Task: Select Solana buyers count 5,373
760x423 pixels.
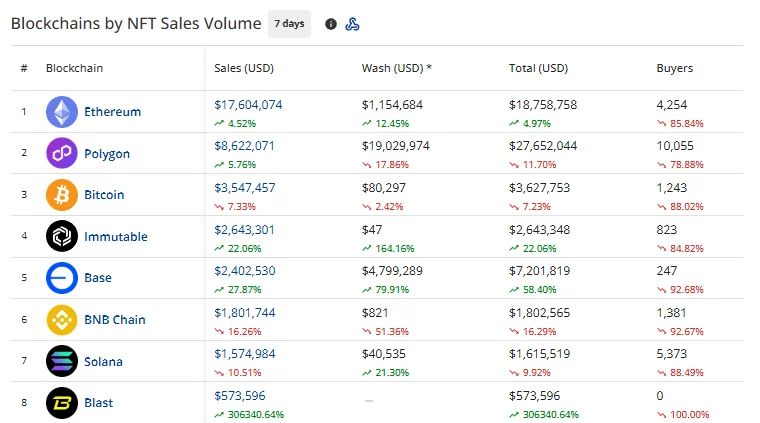Action: pyautogui.click(x=672, y=354)
